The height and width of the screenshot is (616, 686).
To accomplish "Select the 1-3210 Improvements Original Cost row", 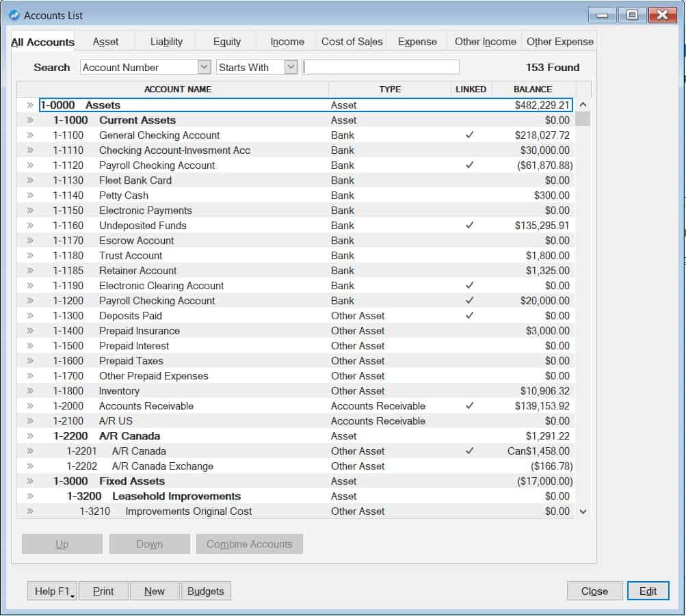I will tap(296, 511).
